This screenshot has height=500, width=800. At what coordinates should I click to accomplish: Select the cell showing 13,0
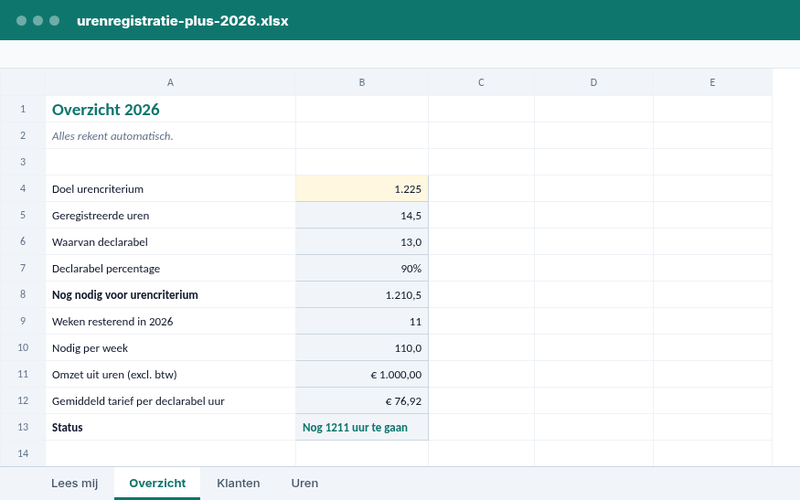tap(362, 242)
